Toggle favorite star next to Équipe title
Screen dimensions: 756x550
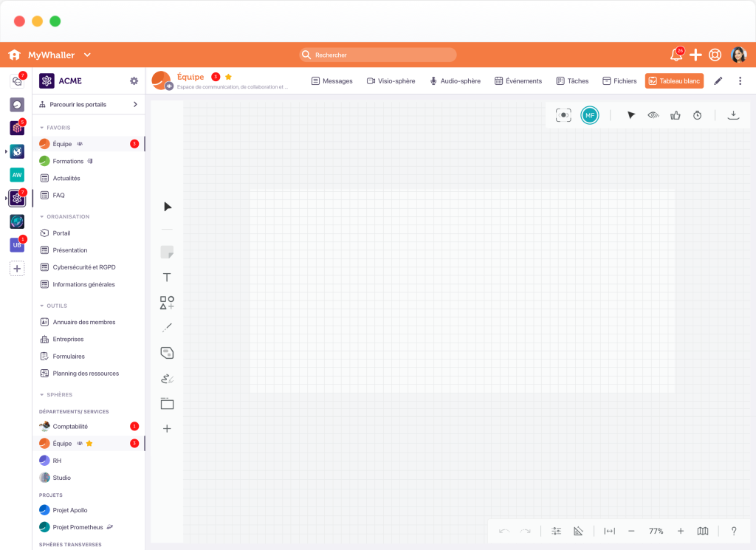coord(229,77)
